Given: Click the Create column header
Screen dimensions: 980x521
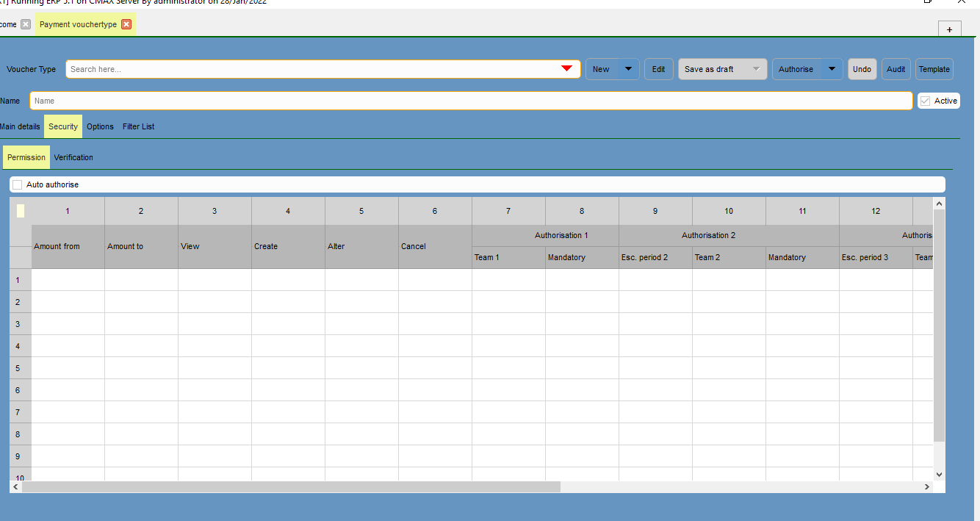Looking at the screenshot, I should 288,246.
